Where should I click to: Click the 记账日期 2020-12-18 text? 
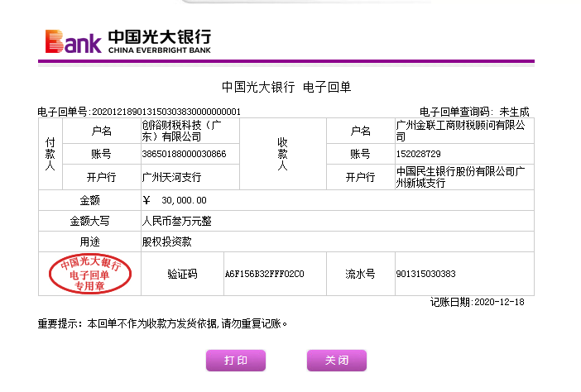coord(477,303)
